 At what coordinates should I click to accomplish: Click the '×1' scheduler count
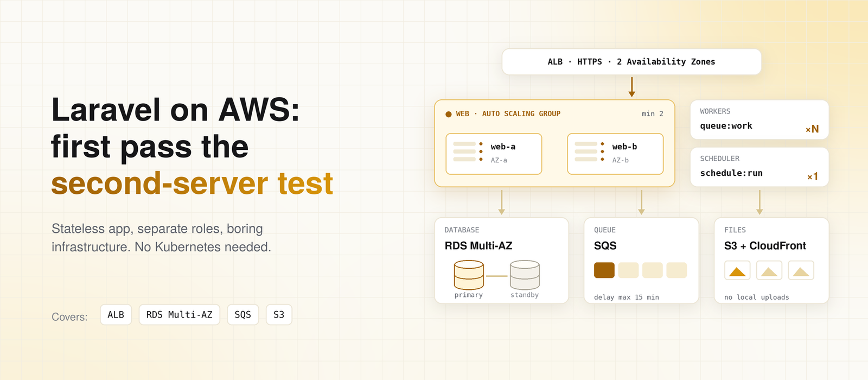tap(813, 176)
